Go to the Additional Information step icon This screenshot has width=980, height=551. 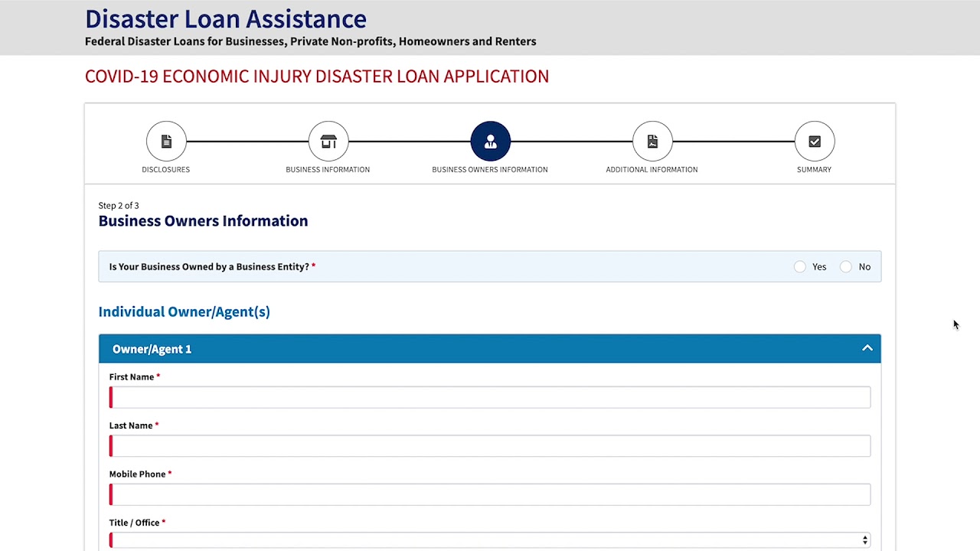click(652, 142)
